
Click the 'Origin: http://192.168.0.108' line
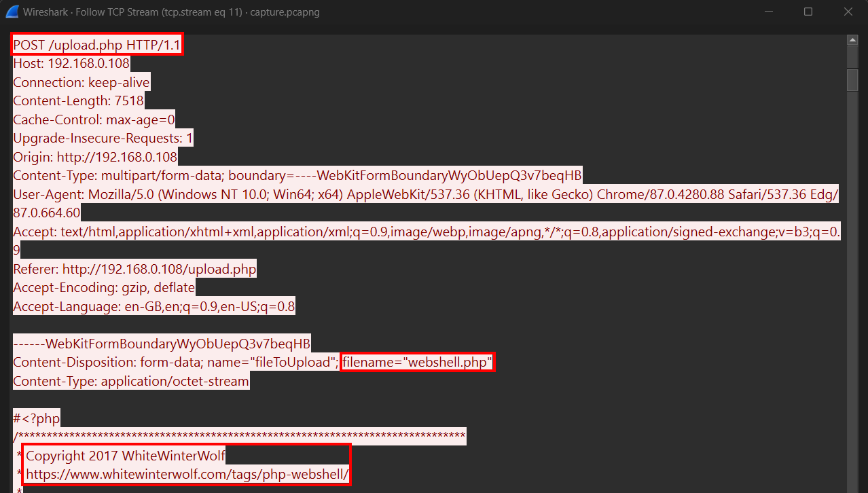[x=95, y=158]
